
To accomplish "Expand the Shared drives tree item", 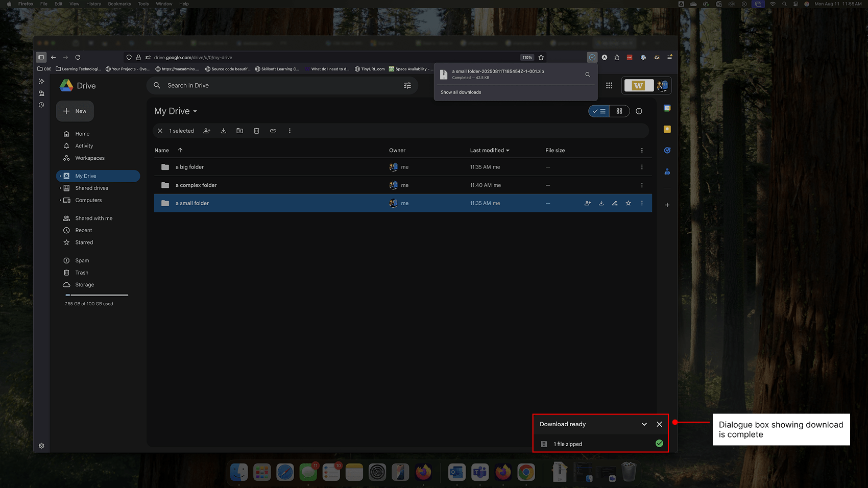I will [61, 188].
